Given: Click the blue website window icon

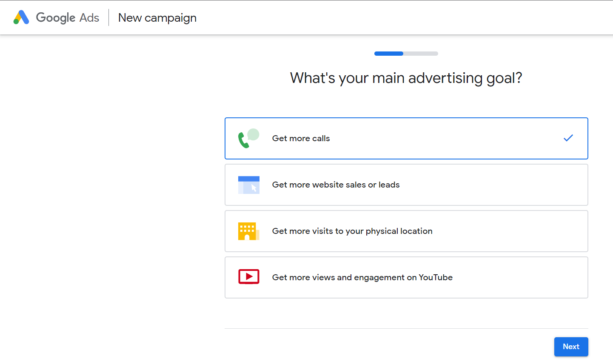Looking at the screenshot, I should [x=249, y=185].
